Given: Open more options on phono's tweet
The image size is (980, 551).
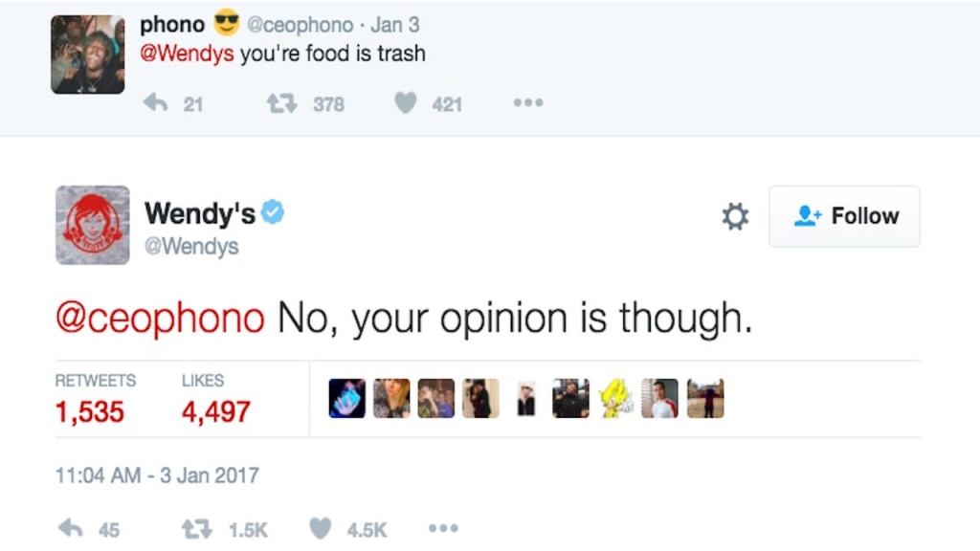Looking at the screenshot, I should tap(527, 103).
